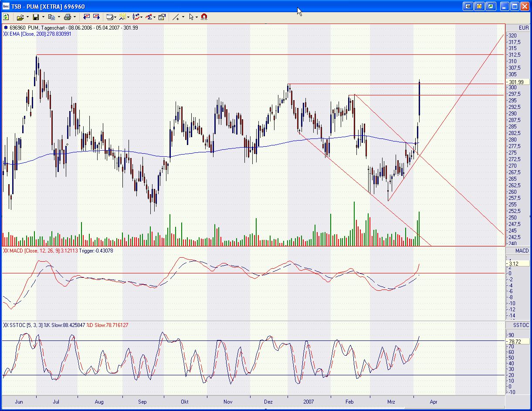Open the sigma indicator dropdown
The height and width of the screenshot is (411, 532).
(x=154, y=17)
